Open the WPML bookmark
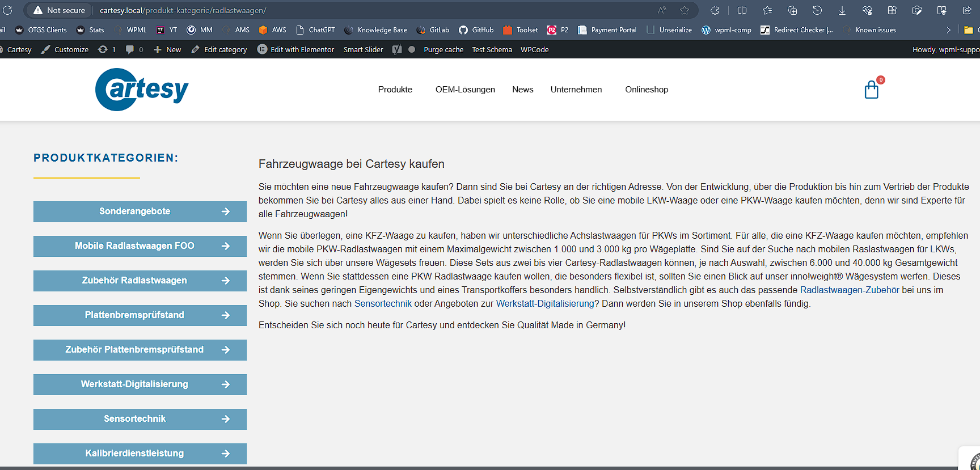The image size is (980, 470). click(130, 30)
